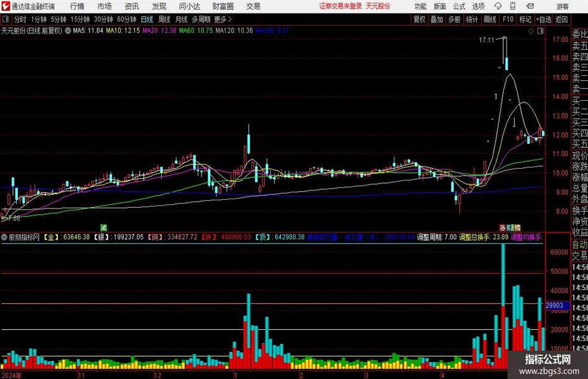The width and height of the screenshot is (588, 379).
Task: Toggle side panel icon above the price axis
Action: (x=540, y=31)
